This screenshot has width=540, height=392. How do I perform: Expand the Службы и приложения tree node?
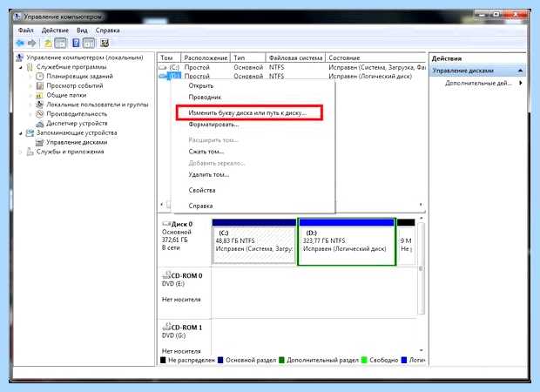[21, 152]
